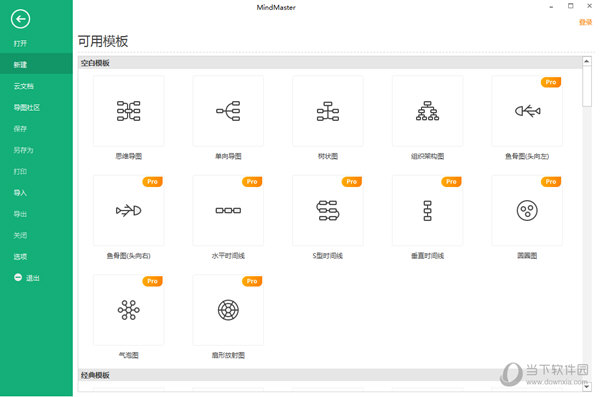600x397 pixels.
Task: Open the 打印 print page
Action: coord(20,172)
